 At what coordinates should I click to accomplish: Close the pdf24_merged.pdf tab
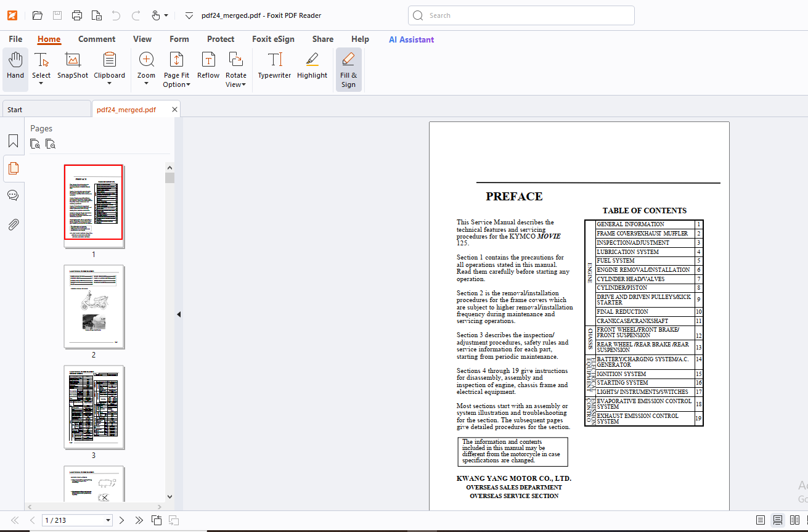click(x=174, y=110)
